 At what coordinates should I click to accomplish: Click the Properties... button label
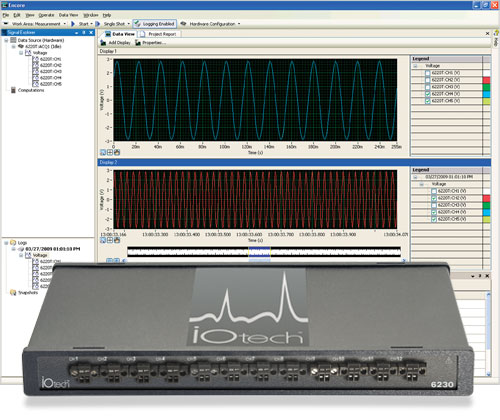[x=154, y=43]
